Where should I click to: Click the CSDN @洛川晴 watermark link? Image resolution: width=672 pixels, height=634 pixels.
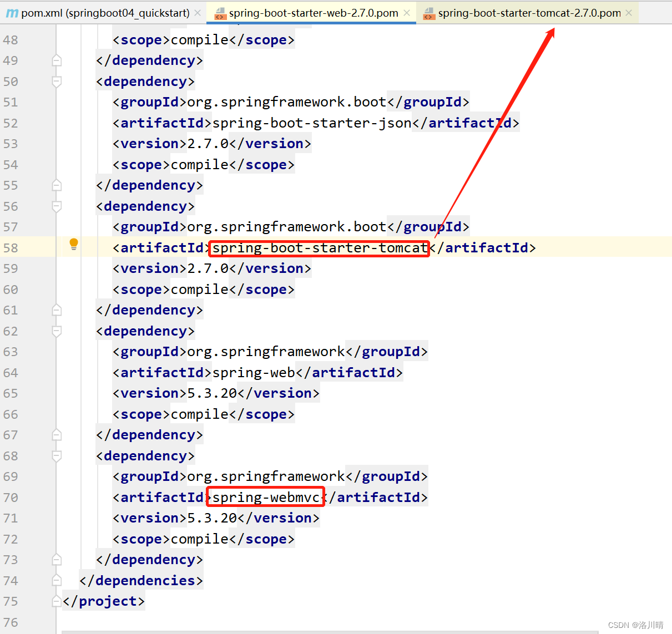pos(636,625)
